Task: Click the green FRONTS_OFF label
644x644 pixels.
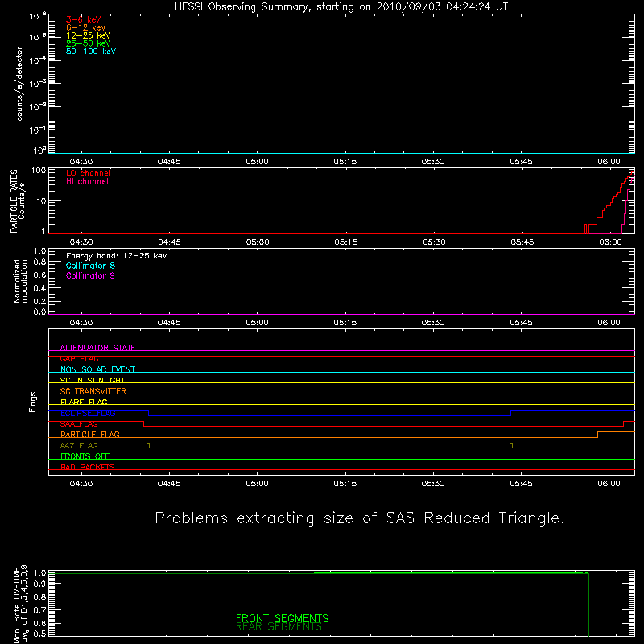Action: pos(85,456)
